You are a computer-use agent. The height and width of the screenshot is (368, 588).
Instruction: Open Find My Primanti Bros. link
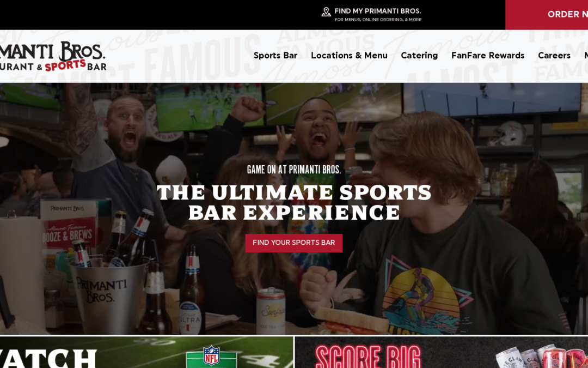(378, 11)
